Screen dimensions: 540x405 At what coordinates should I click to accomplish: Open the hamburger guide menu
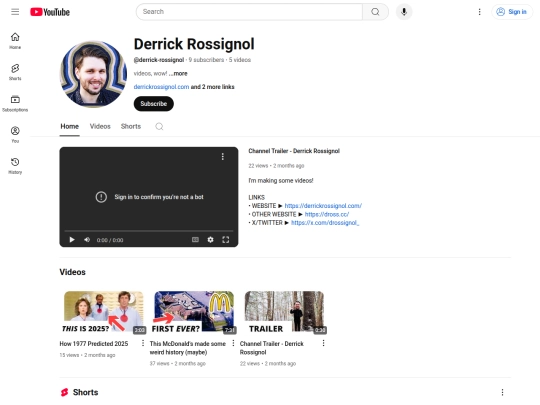pyautogui.click(x=15, y=12)
